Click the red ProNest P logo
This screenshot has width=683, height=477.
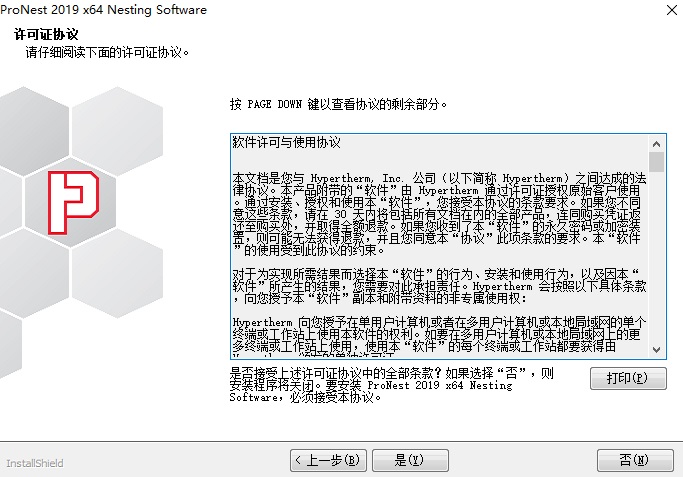pos(73,203)
